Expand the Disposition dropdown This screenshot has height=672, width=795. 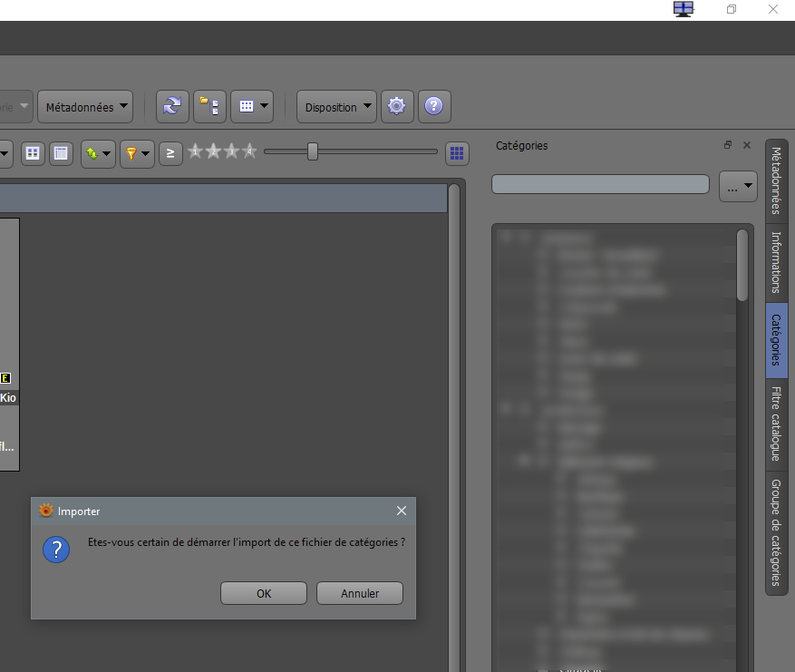click(336, 107)
